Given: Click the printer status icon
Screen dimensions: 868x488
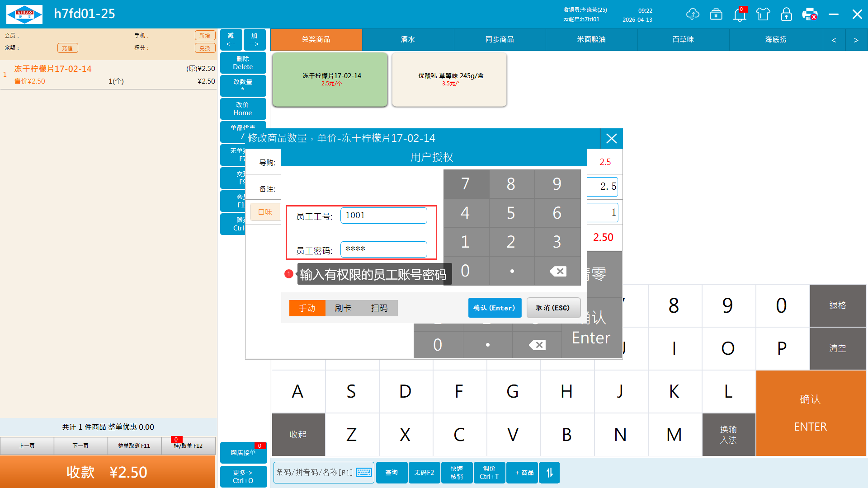Looking at the screenshot, I should click(810, 14).
